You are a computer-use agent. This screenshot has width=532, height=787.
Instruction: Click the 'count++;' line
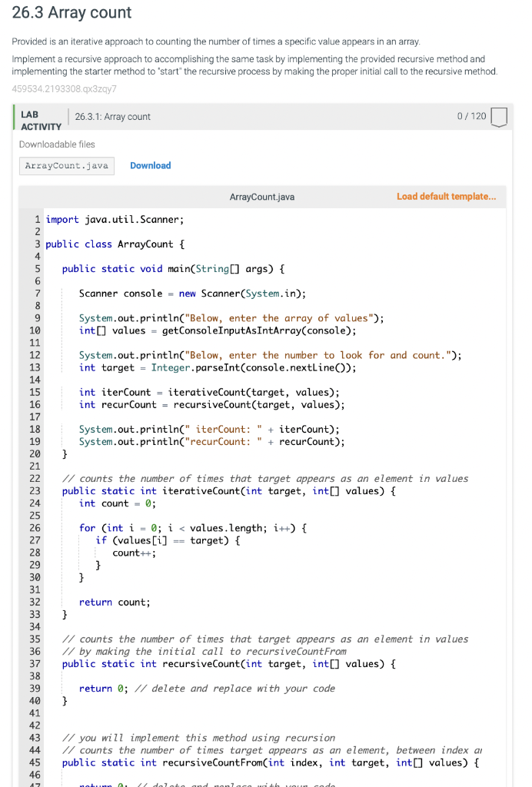click(134, 553)
